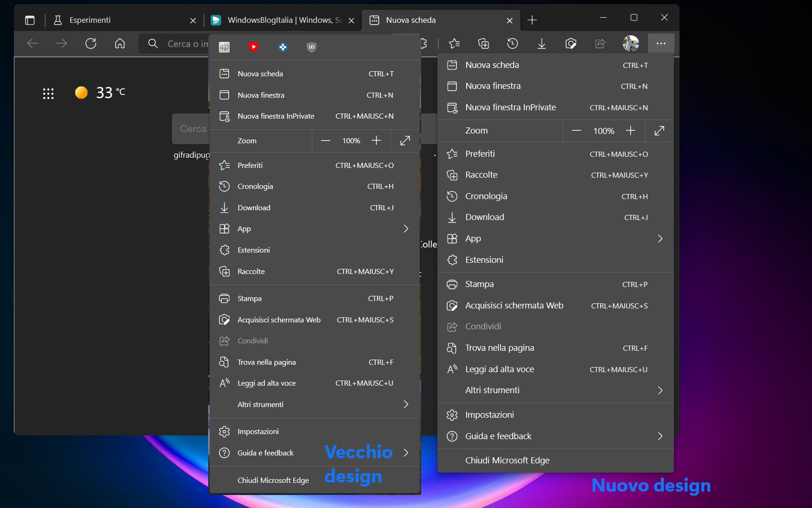Select Chiudi Microsoft Edge in new menu
The width and height of the screenshot is (812, 508).
click(x=555, y=461)
